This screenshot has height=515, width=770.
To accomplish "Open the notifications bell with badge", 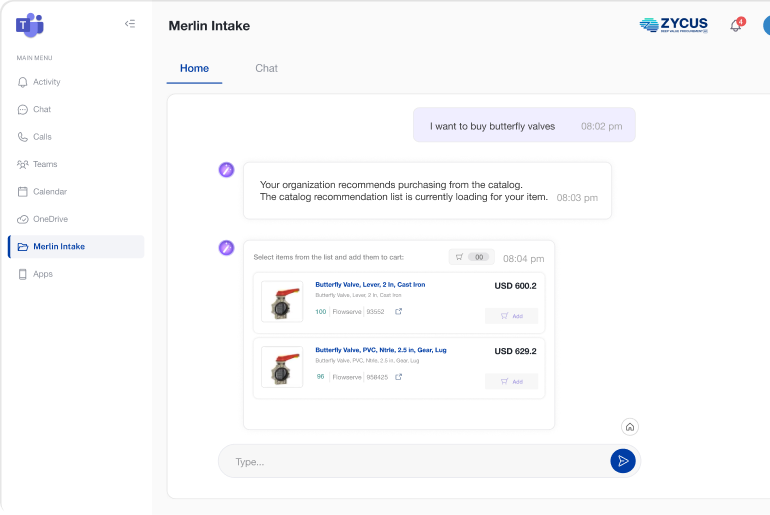I will pyautogui.click(x=737, y=25).
